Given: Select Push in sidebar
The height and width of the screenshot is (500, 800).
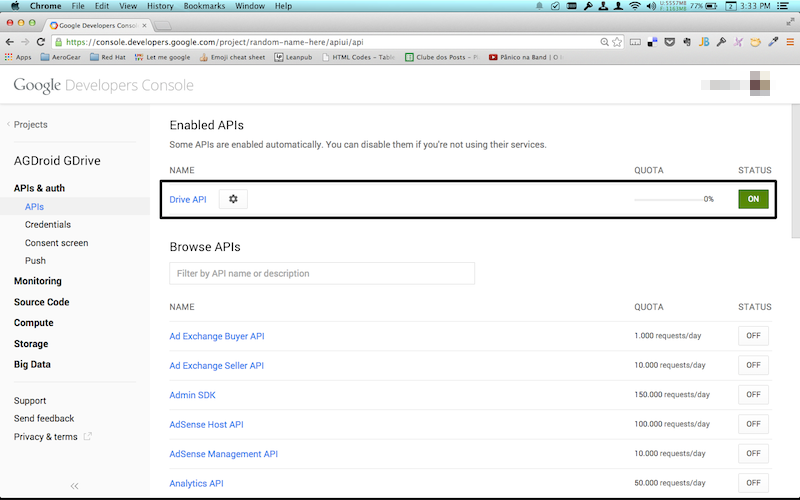Looking at the screenshot, I should point(35,261).
